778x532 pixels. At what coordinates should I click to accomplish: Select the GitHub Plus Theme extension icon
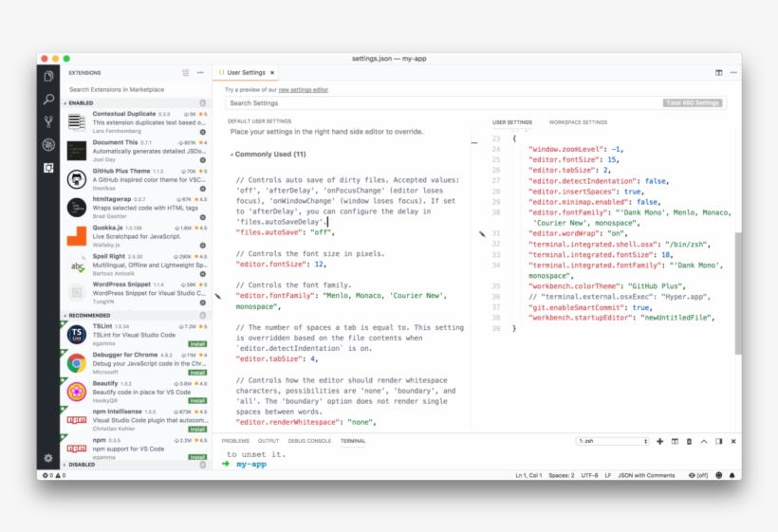pyautogui.click(x=77, y=179)
